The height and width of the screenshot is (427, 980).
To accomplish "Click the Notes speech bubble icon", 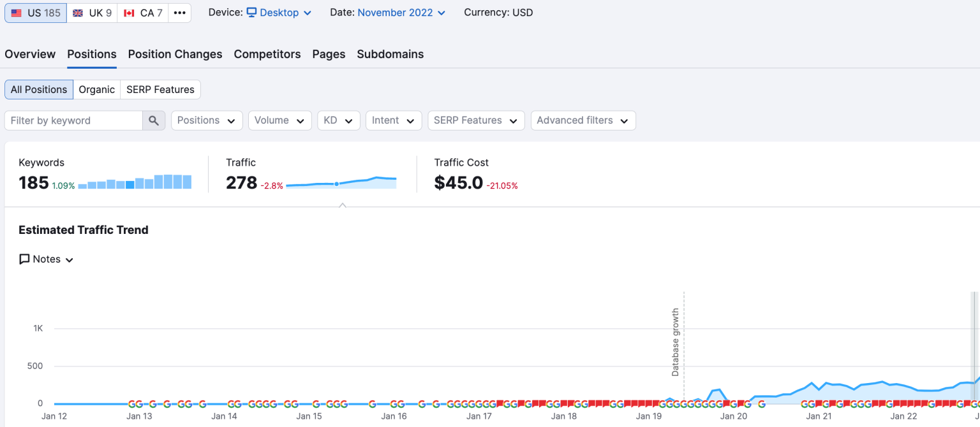I will click(x=24, y=259).
